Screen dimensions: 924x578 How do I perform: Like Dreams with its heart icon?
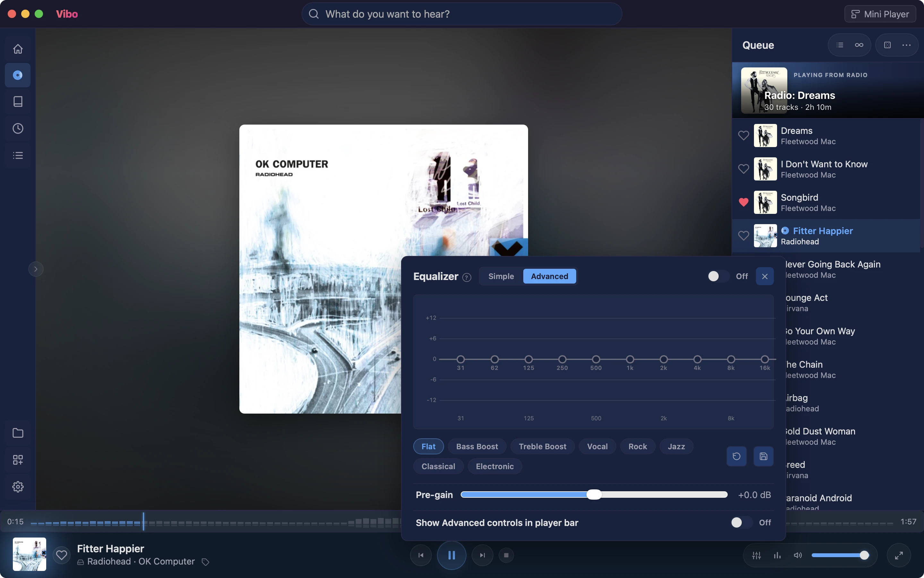click(743, 135)
